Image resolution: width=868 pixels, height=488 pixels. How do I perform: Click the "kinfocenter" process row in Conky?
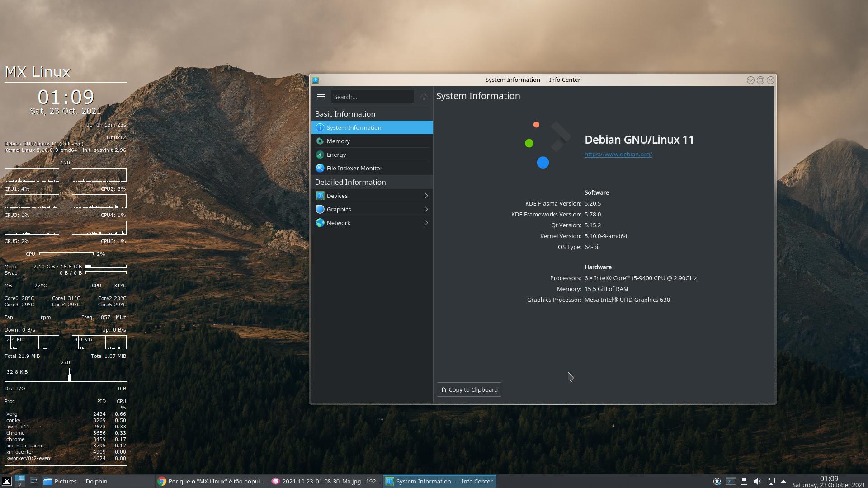click(x=66, y=452)
